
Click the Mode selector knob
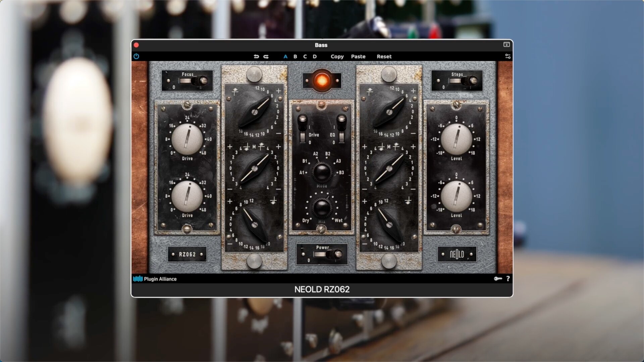tap(322, 172)
